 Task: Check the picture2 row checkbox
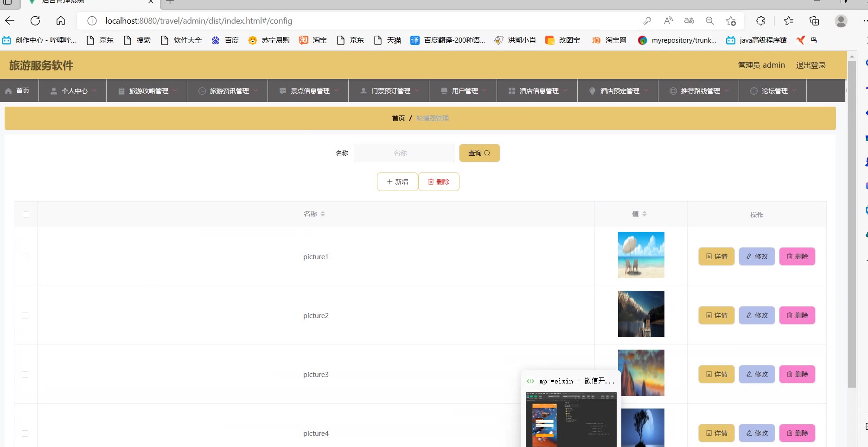click(25, 316)
